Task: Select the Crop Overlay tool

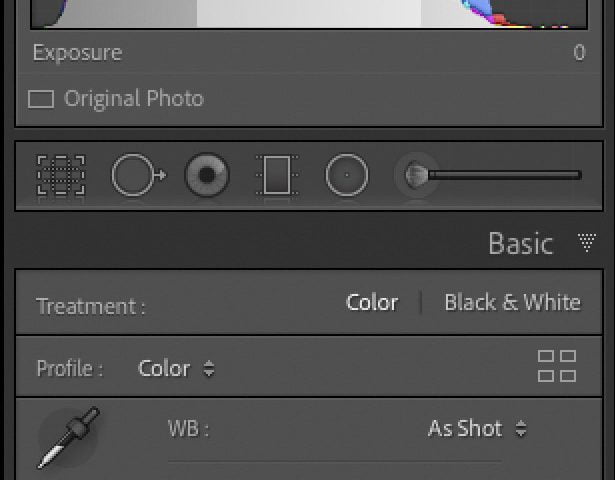Action: coord(61,176)
